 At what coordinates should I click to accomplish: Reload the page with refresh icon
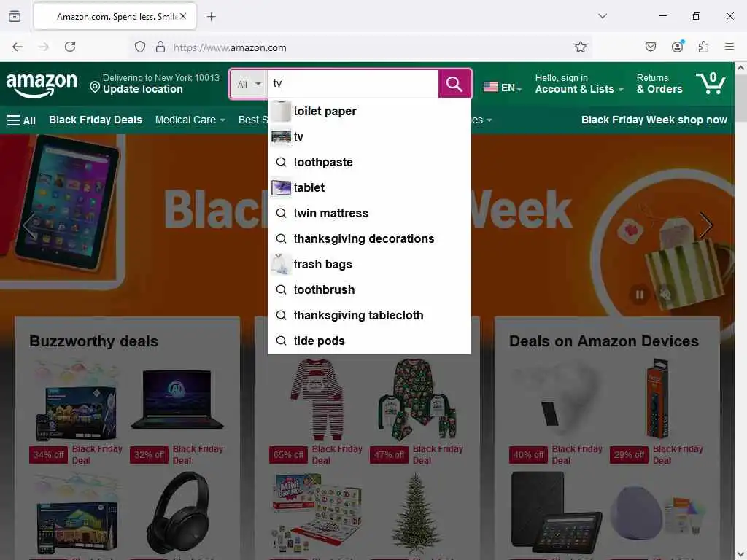click(x=70, y=47)
